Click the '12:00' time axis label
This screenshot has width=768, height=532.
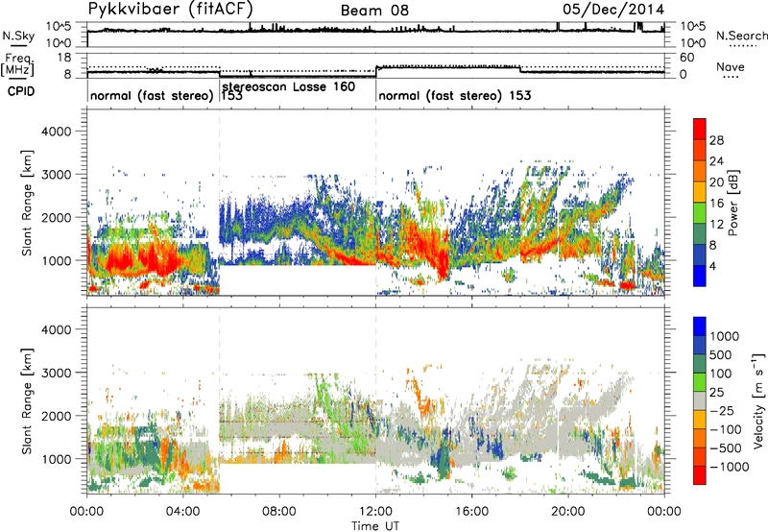(x=375, y=512)
